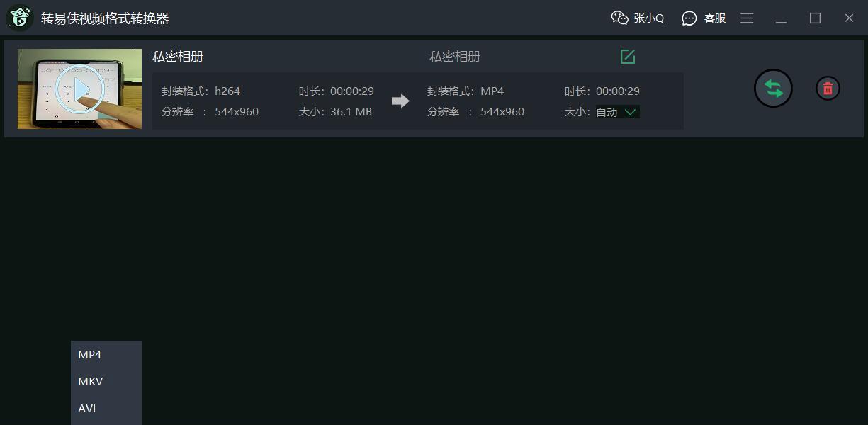
Task: Open the WeChat account icon
Action: coord(620,18)
